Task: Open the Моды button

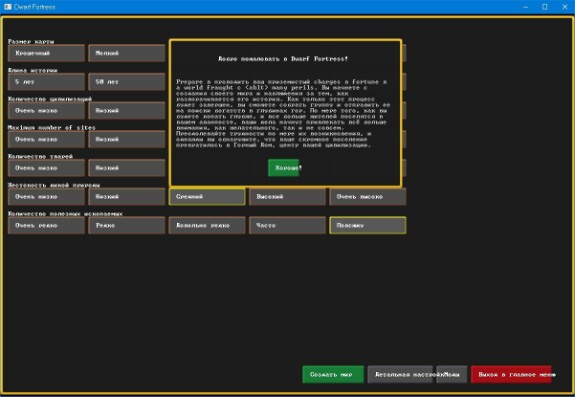Action: (451, 374)
